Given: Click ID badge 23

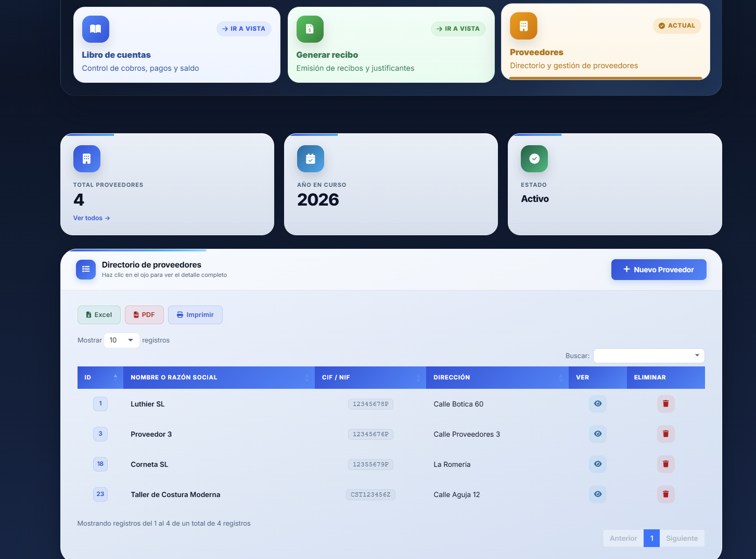Looking at the screenshot, I should [100, 494].
